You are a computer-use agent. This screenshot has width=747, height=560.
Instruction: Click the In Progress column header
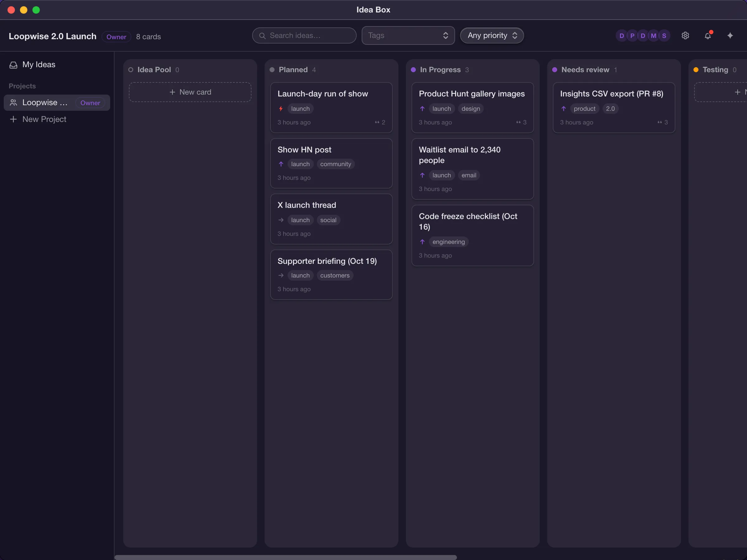[440, 70]
